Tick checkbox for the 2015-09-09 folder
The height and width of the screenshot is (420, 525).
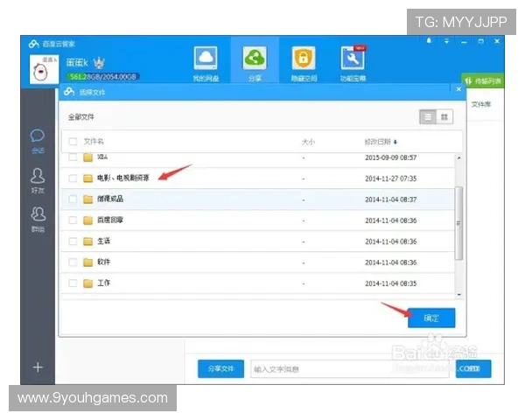click(73, 157)
